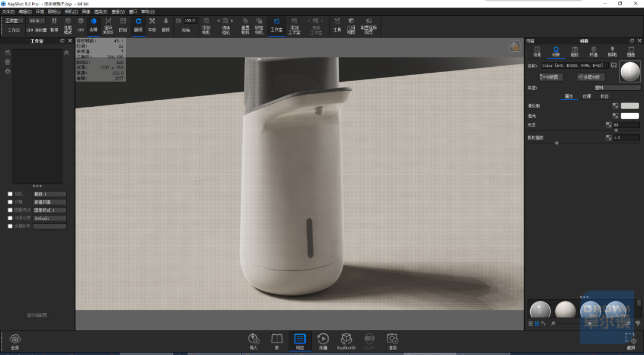Switch to 环境 environment tab in project panel
644x355 pixels.
coord(593,52)
